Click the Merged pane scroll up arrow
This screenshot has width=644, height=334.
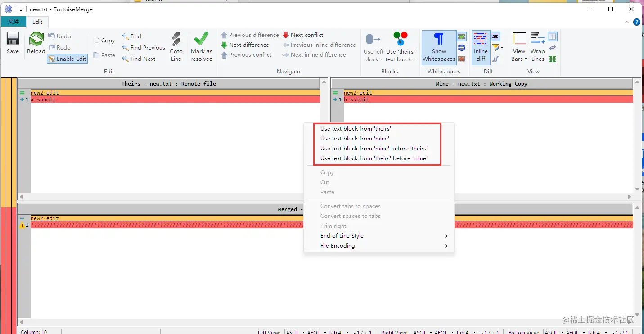(637, 208)
